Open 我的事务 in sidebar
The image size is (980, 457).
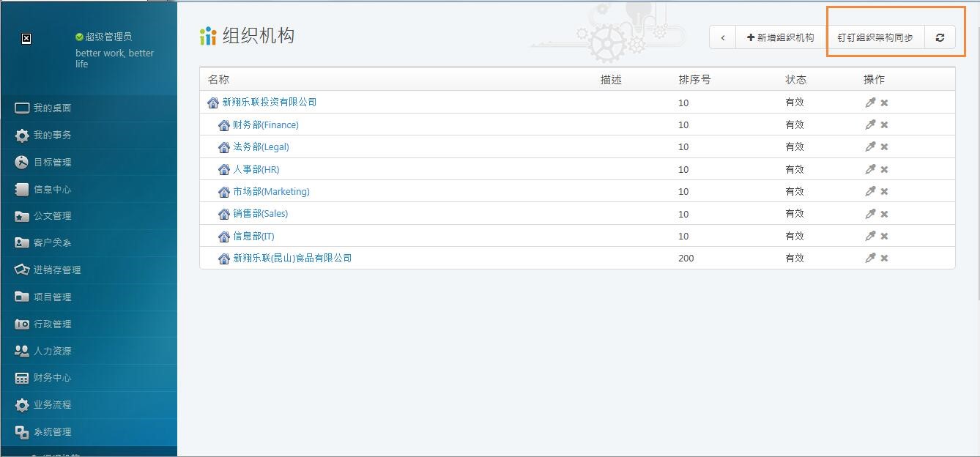(89, 135)
